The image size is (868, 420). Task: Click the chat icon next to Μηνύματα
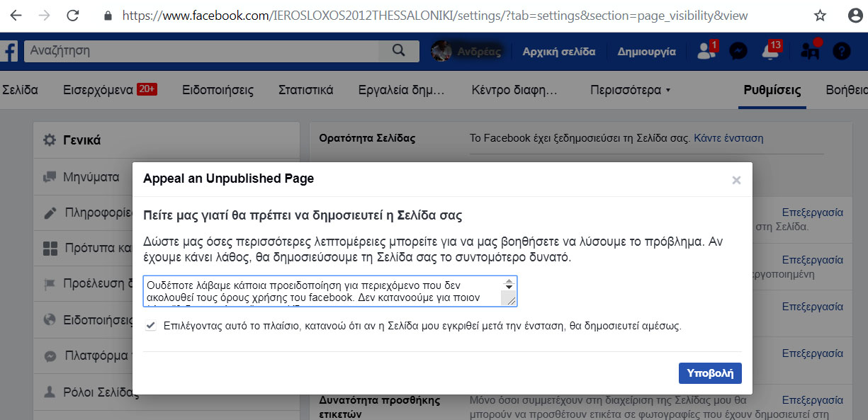(50, 177)
